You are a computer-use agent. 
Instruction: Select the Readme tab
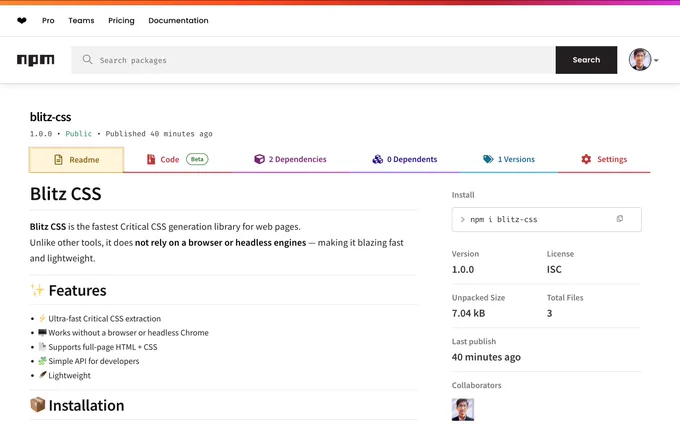(76, 160)
